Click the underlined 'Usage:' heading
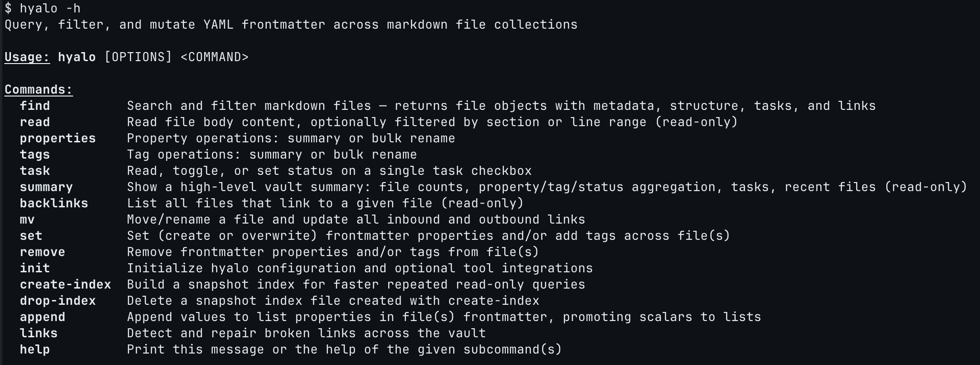980x365 pixels. pyautogui.click(x=27, y=57)
